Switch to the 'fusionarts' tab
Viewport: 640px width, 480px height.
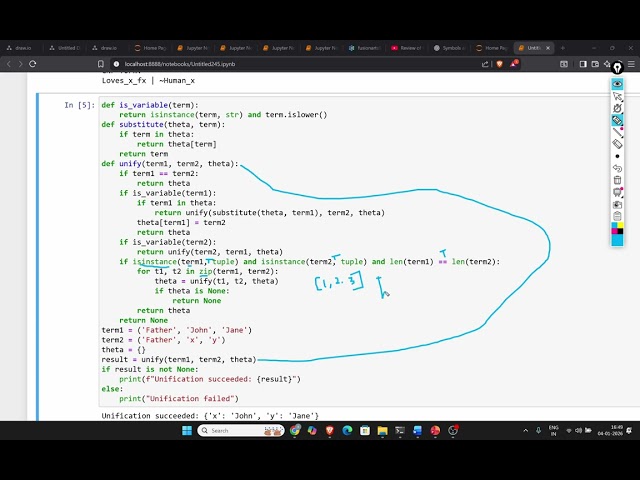tap(364, 48)
